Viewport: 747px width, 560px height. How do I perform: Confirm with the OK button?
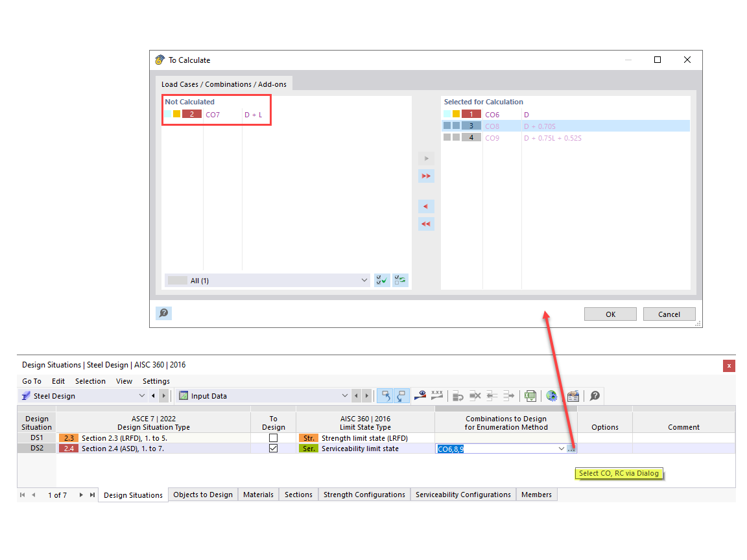point(610,314)
